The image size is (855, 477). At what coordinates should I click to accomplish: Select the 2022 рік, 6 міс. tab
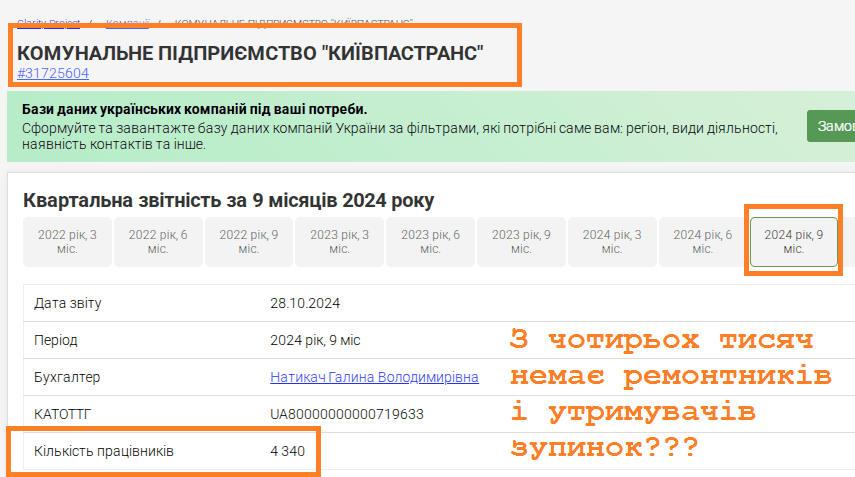point(158,242)
